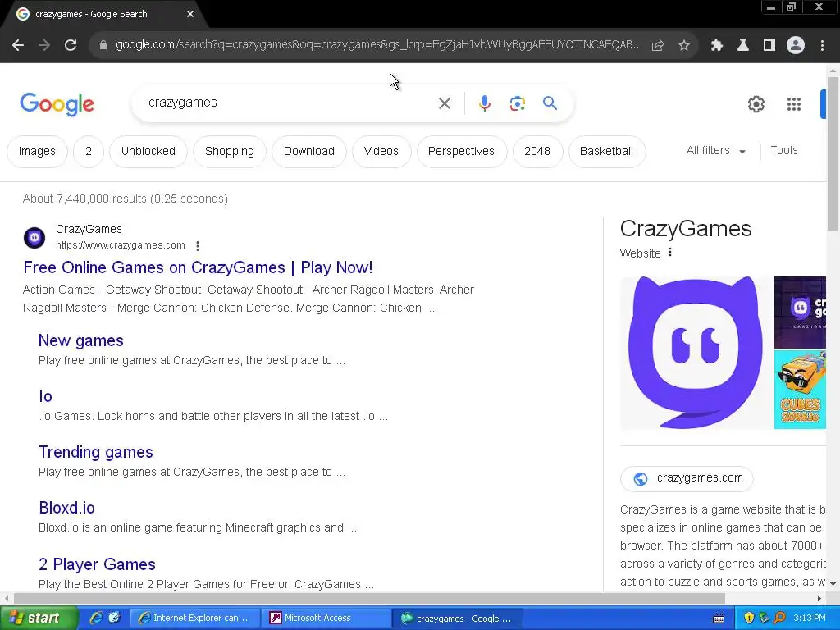Clear the search box text
The width and height of the screenshot is (840, 630).
tap(444, 103)
